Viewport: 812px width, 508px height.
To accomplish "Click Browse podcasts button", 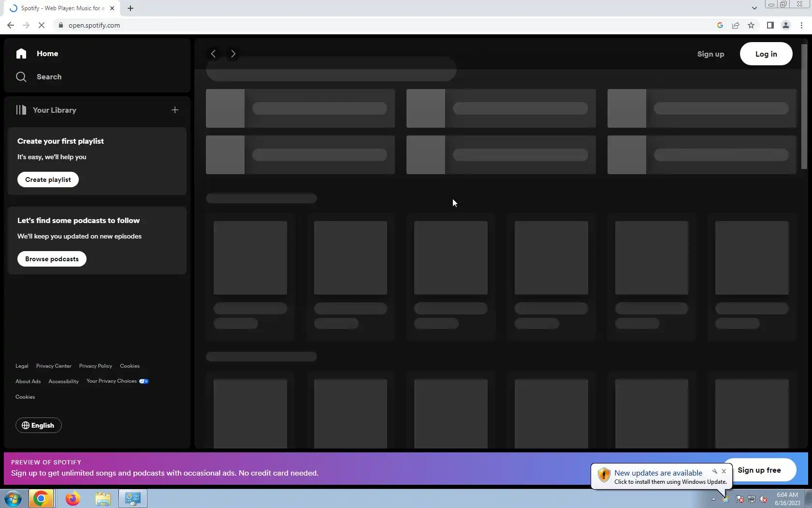I will coord(52,259).
